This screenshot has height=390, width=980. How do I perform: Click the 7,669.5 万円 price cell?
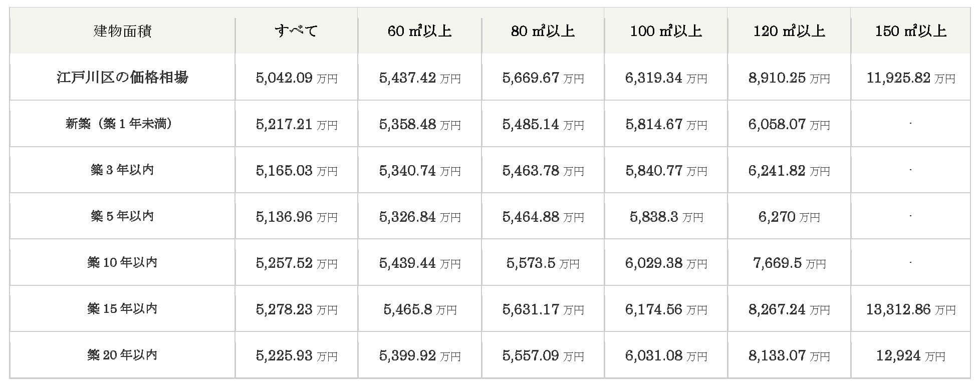789,262
